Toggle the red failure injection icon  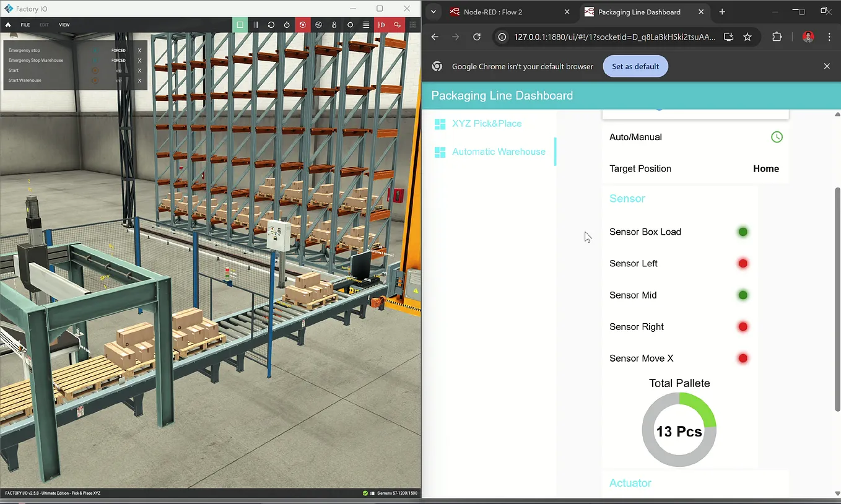(x=303, y=25)
